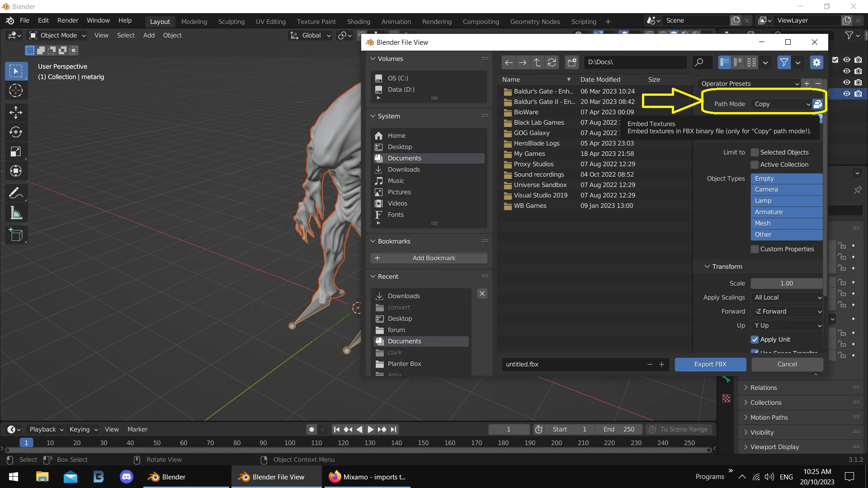Go to parent directory arrow
This screenshot has height=488, width=868.
(537, 62)
